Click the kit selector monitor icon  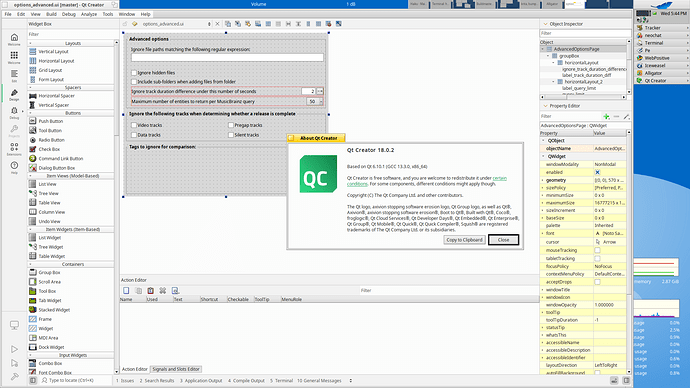(x=14, y=325)
